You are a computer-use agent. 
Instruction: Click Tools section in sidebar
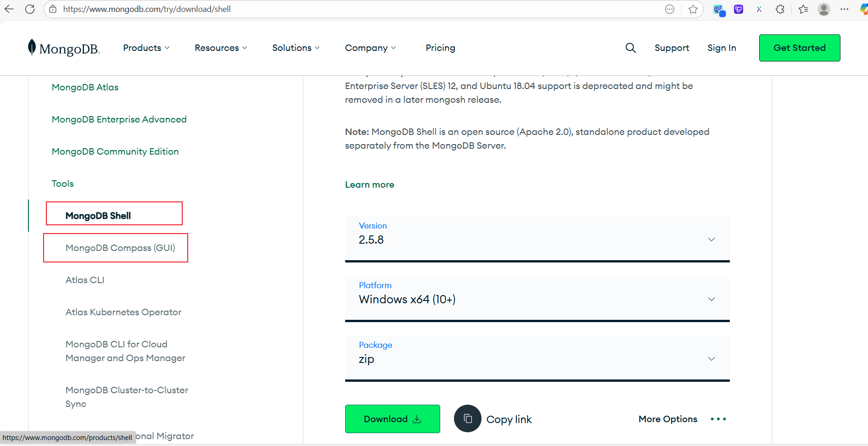pos(62,184)
